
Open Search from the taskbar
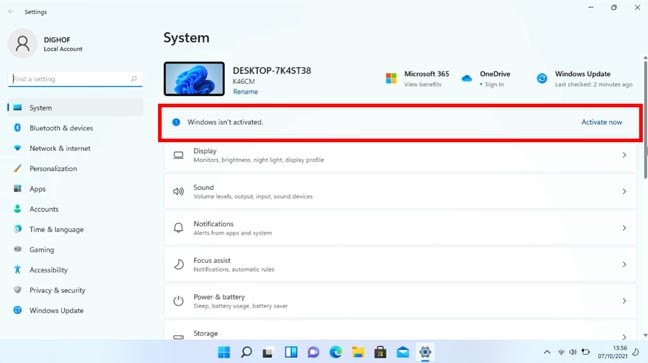click(246, 352)
